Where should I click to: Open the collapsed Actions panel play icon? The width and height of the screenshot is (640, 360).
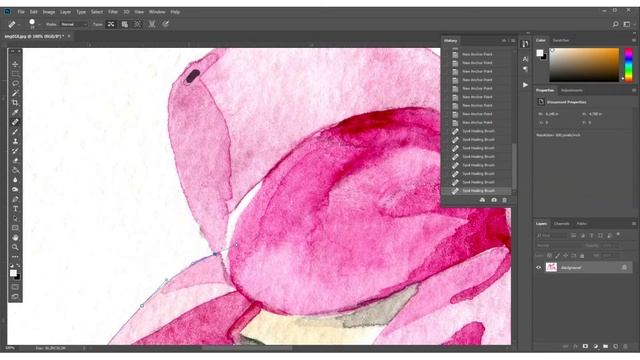(x=525, y=85)
